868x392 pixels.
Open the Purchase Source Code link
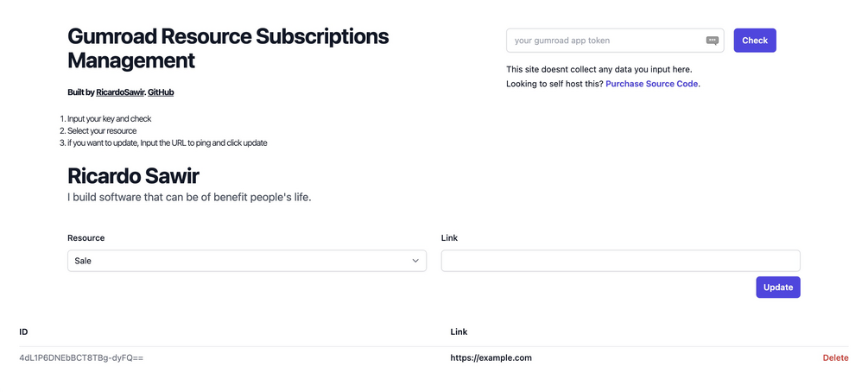point(652,84)
